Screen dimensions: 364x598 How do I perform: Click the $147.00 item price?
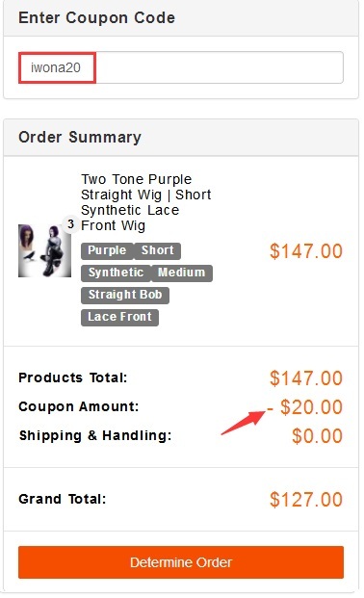[306, 251]
